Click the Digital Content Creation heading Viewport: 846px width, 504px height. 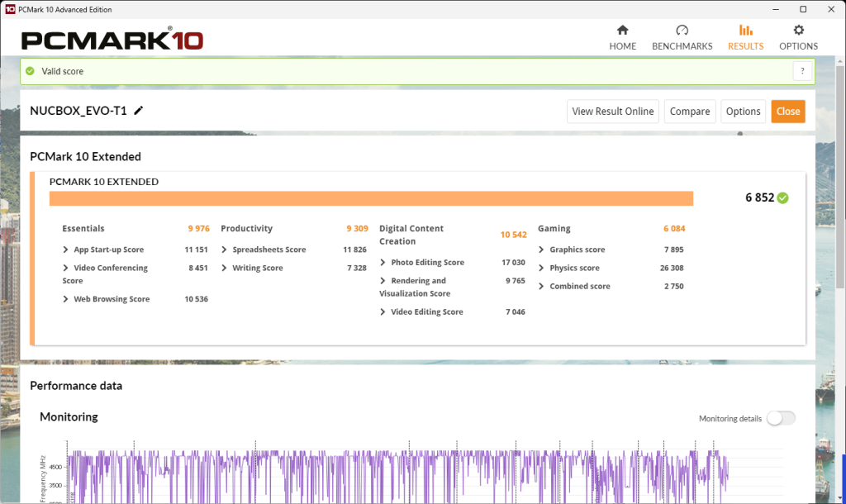pyautogui.click(x=411, y=235)
